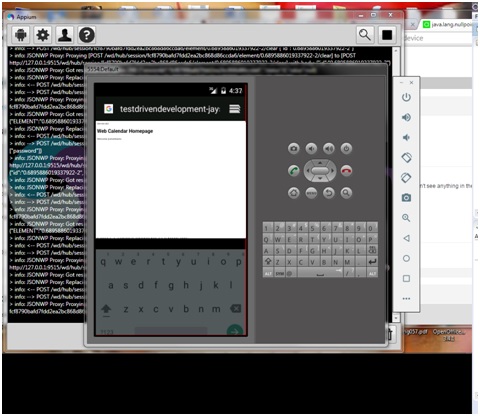Click hardware keyboard DEL key
The height and width of the screenshot is (416, 480).
coord(372,250)
